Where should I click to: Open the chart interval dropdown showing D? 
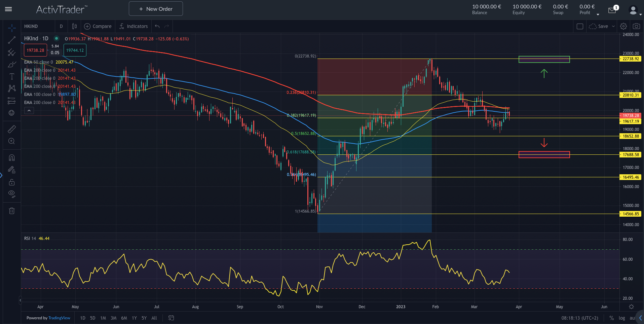[x=61, y=26]
